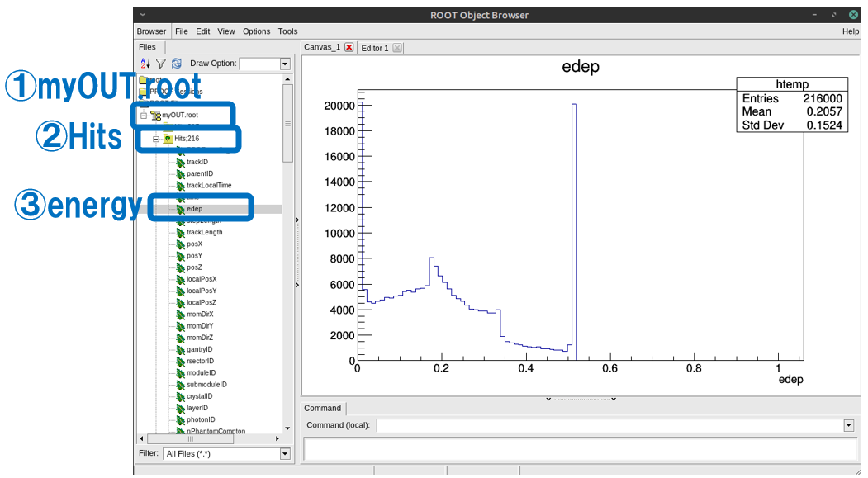Viewport: 868px width, 478px height.
Task: Select the myOUT.root file entry
Action: point(180,115)
